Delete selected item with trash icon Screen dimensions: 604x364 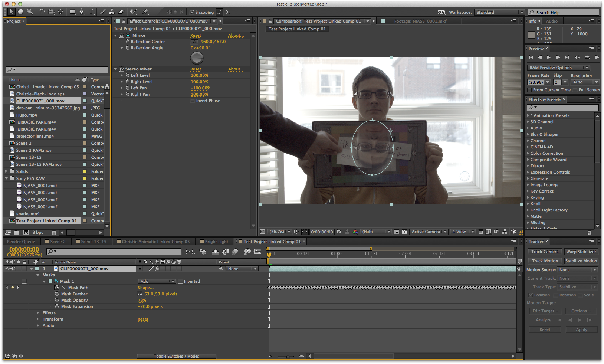coord(54,233)
